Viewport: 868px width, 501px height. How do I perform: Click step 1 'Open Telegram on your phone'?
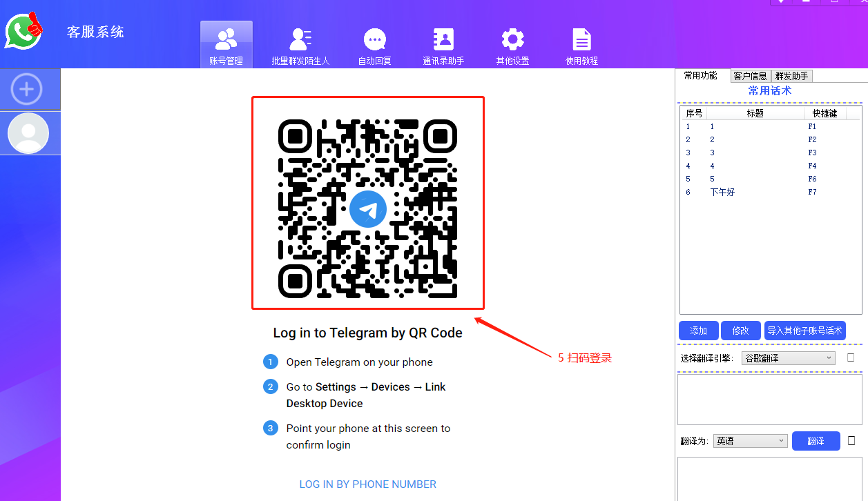tap(360, 362)
